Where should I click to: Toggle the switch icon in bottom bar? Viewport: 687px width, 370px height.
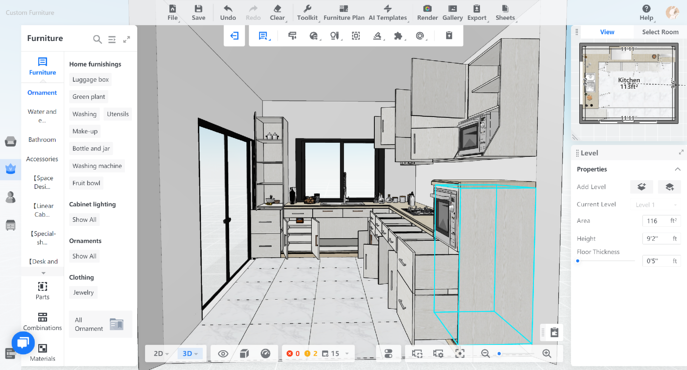tap(388, 353)
